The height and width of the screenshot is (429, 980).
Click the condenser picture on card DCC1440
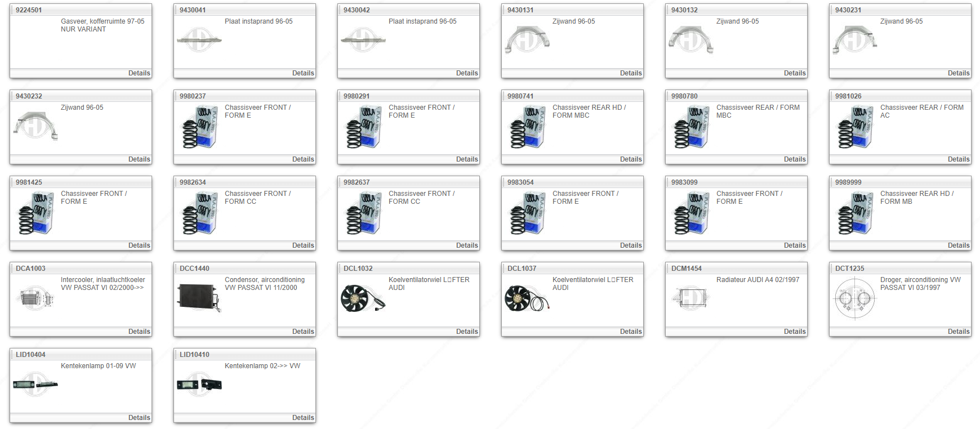coord(199,298)
